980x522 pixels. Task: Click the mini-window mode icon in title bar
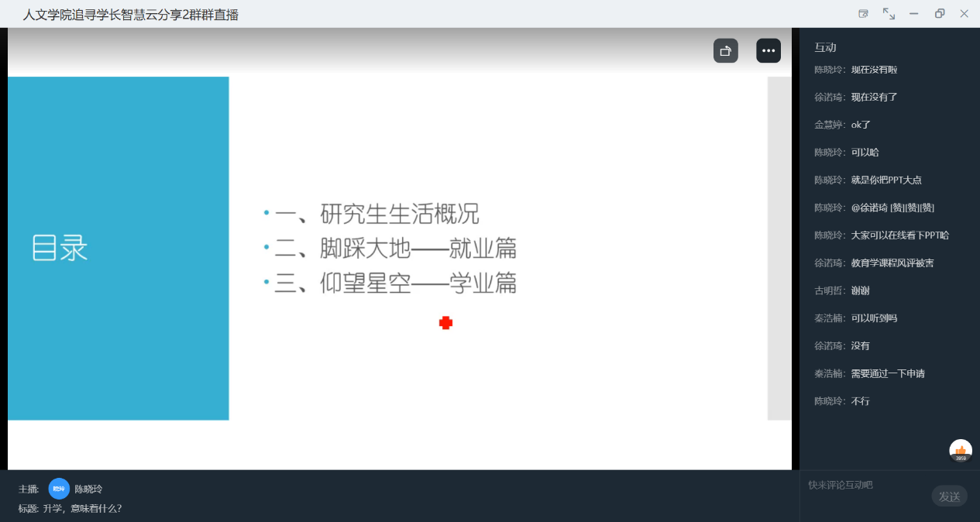[863, 14]
